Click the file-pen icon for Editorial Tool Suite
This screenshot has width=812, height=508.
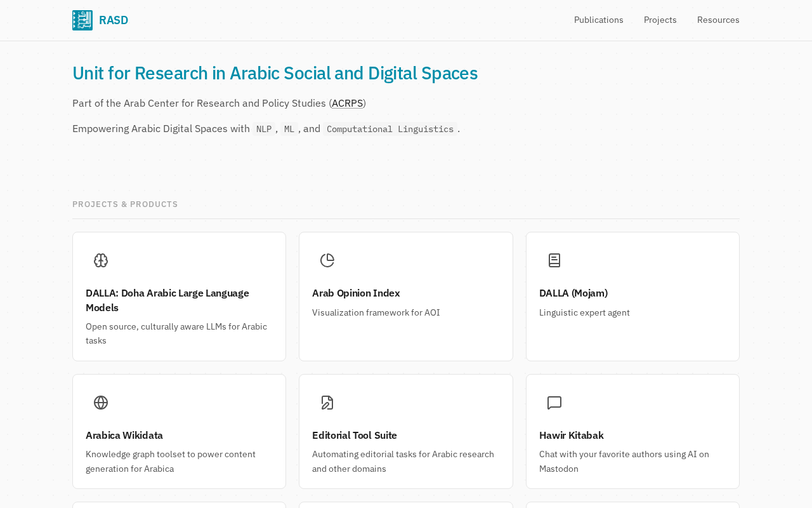point(327,403)
